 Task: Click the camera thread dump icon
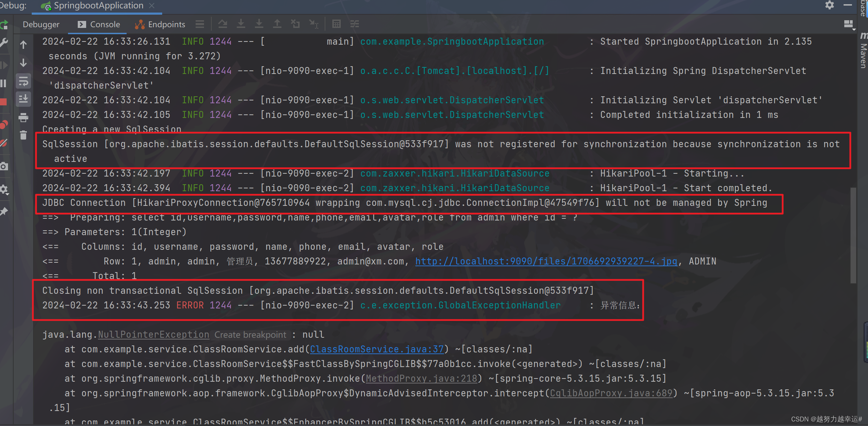pos(4,166)
